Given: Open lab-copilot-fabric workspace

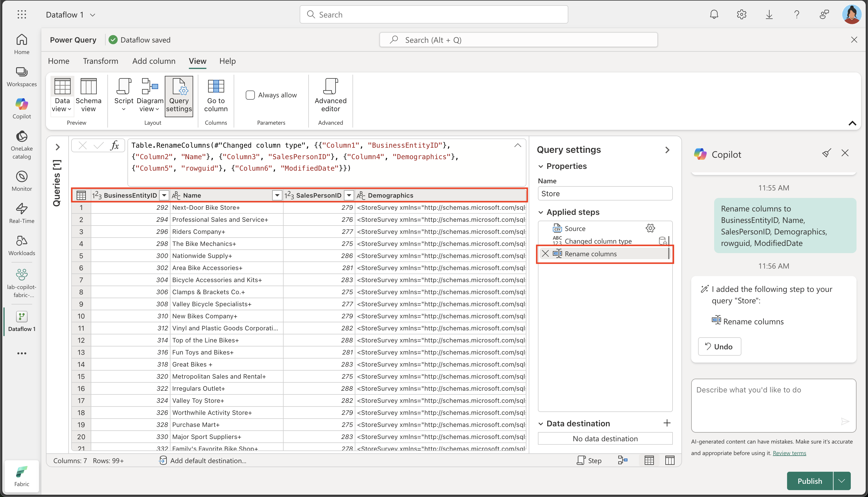Looking at the screenshot, I should pos(22,283).
